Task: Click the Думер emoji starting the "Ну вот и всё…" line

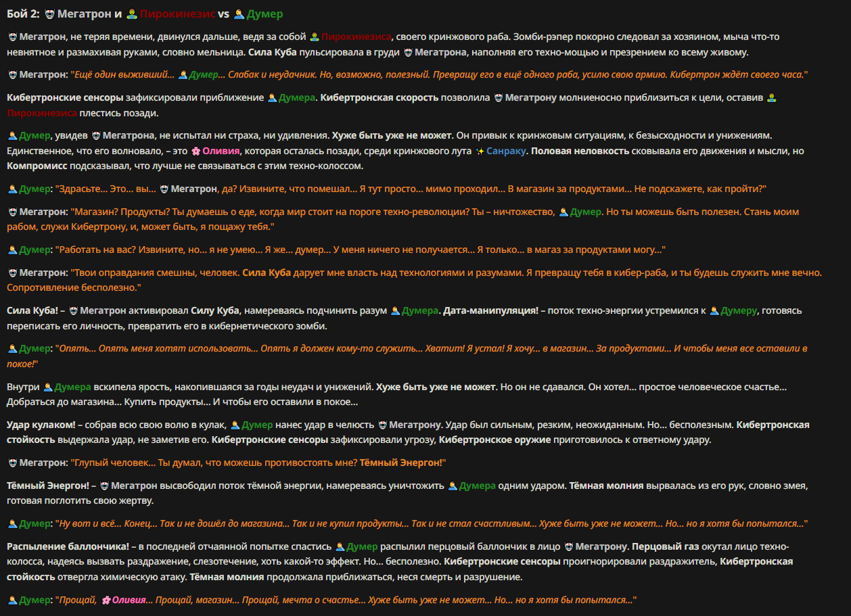Action: pyautogui.click(x=11, y=523)
